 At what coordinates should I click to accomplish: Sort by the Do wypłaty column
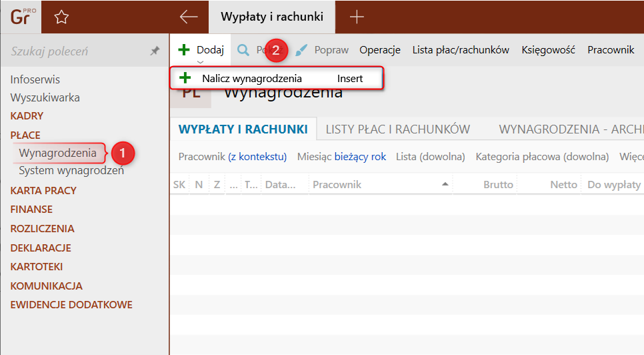point(614,184)
